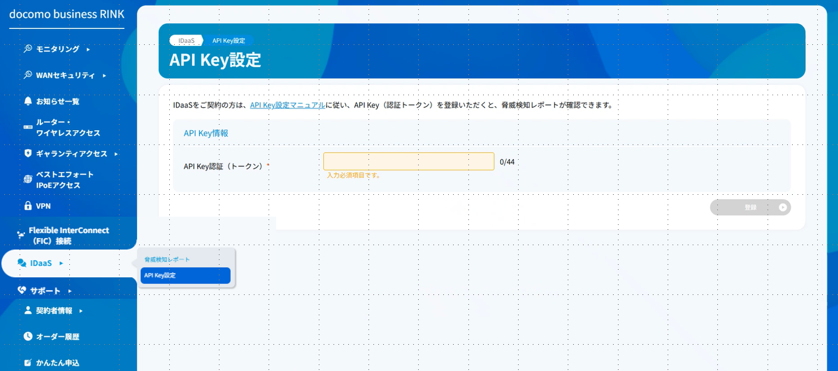
Task: Click the オーダー履歴 clock icon
Action: (x=28, y=336)
